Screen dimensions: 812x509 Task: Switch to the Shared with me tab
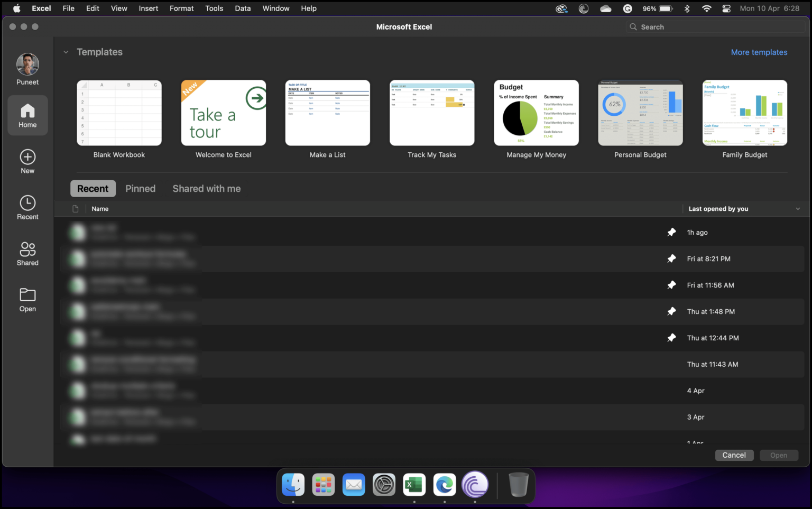206,189
